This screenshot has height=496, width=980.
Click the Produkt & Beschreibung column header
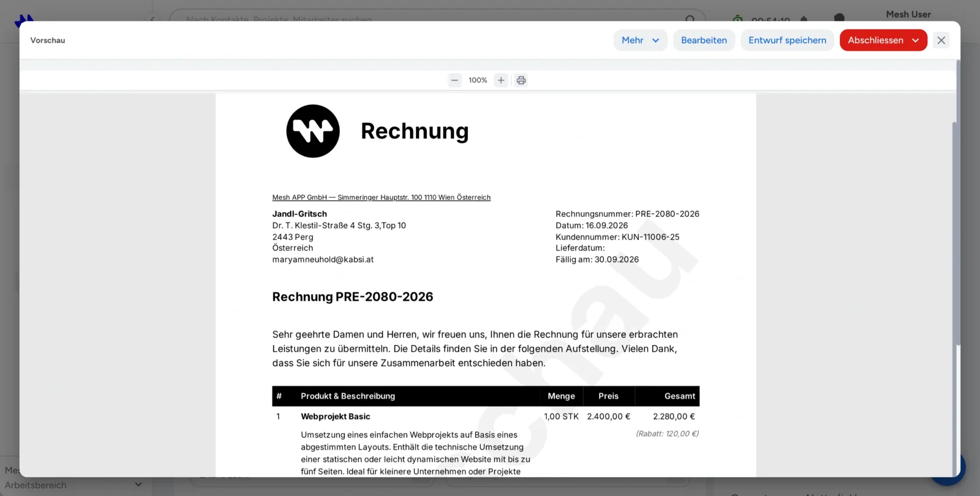tap(348, 396)
